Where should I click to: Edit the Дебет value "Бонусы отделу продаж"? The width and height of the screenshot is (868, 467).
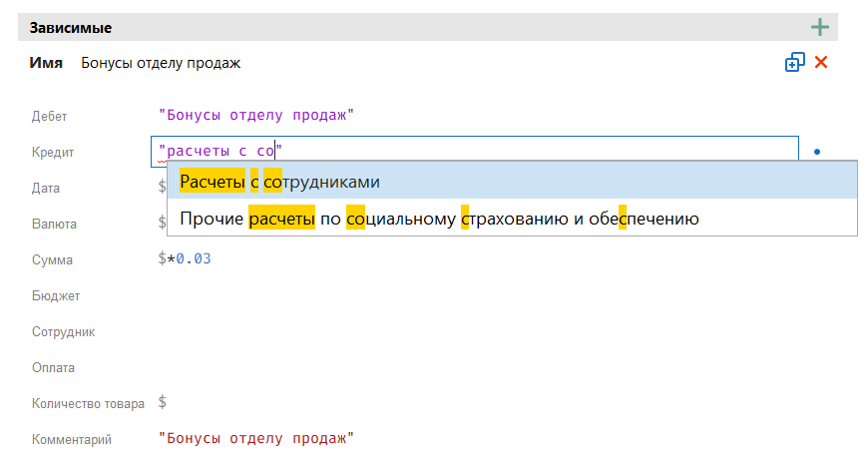point(256,115)
